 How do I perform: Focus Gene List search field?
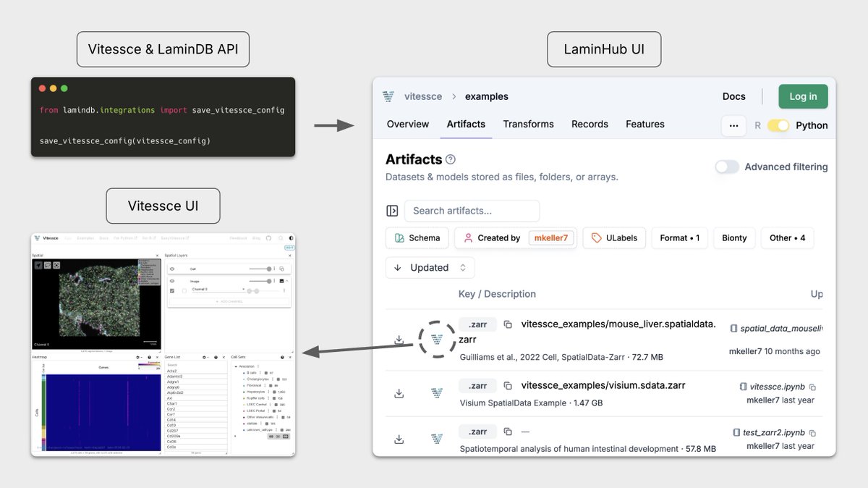[x=196, y=365]
